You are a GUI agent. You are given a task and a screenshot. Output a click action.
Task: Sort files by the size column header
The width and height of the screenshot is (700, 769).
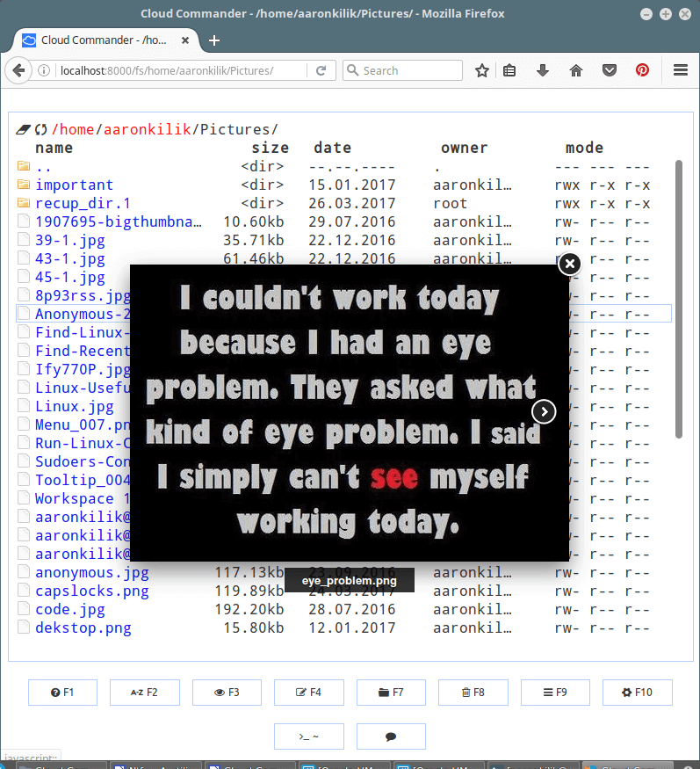pyautogui.click(x=271, y=148)
